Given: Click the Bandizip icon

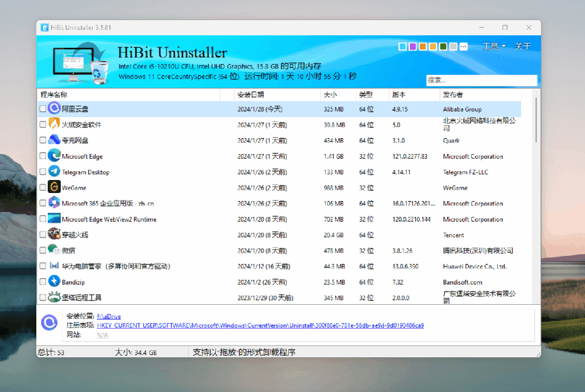Looking at the screenshot, I should [x=54, y=281].
